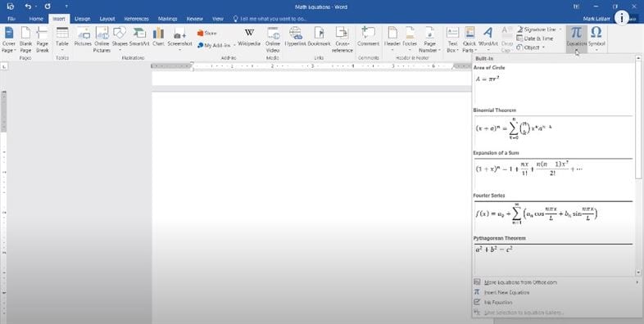
Task: Open Quick Parts gallery
Action: pos(469,40)
